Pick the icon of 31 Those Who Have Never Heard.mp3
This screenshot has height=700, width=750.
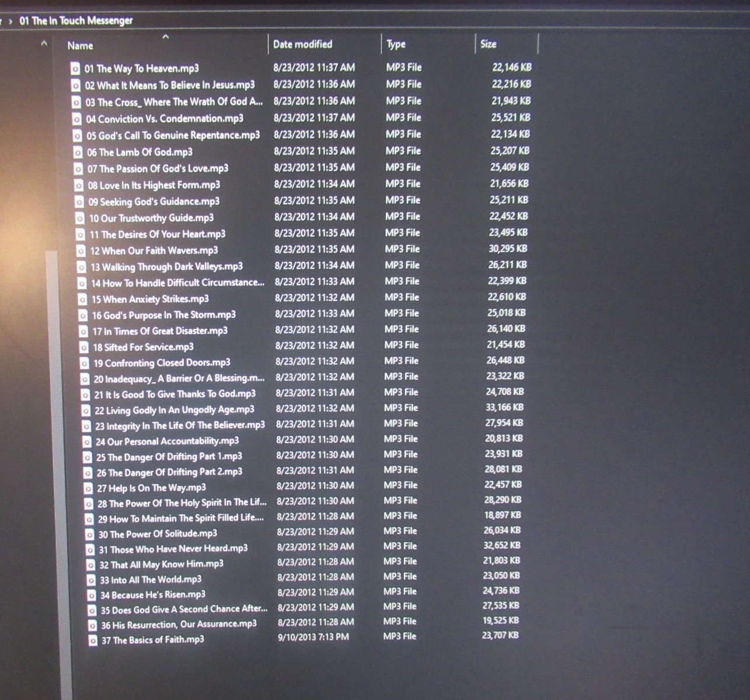click(x=90, y=549)
